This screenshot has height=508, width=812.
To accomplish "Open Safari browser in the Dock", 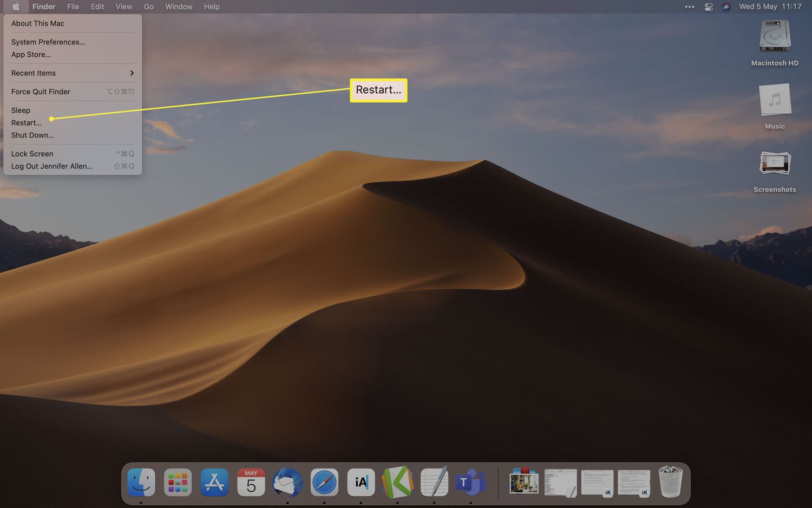I will click(324, 482).
